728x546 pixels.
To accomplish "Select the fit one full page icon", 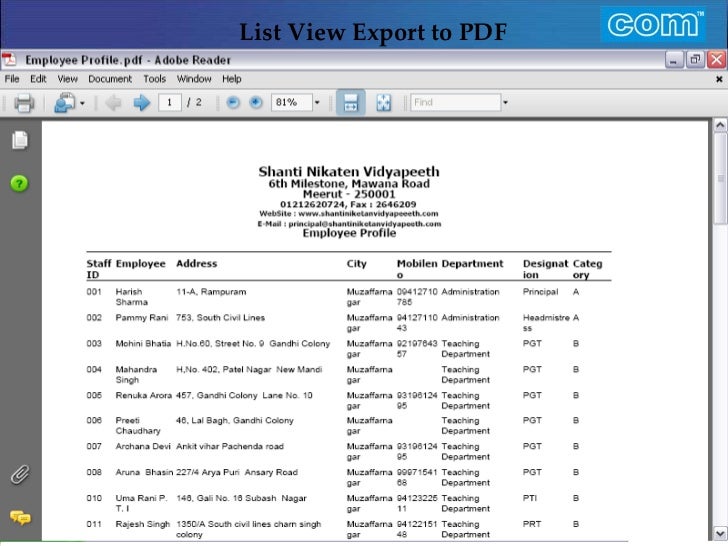I will pyautogui.click(x=384, y=103).
